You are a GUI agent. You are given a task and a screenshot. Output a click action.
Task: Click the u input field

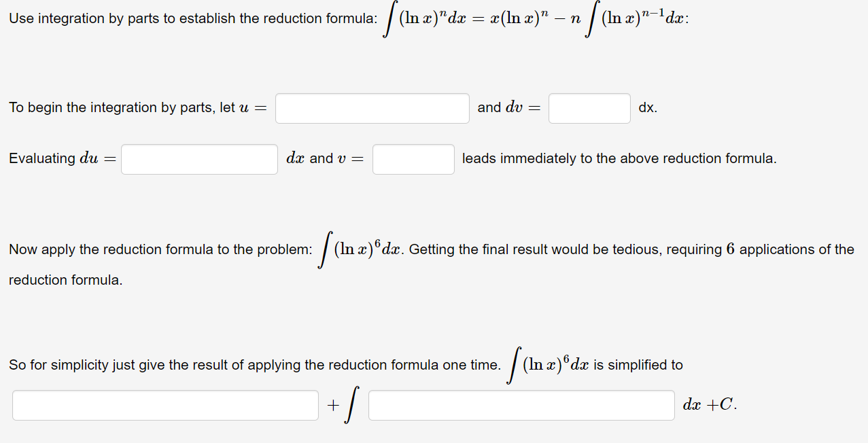click(x=372, y=107)
